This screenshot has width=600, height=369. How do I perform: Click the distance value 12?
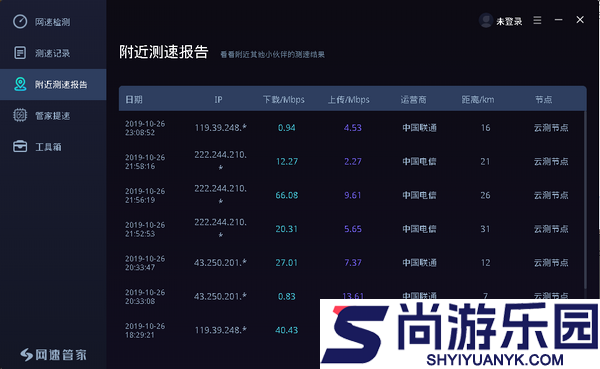[486, 263]
